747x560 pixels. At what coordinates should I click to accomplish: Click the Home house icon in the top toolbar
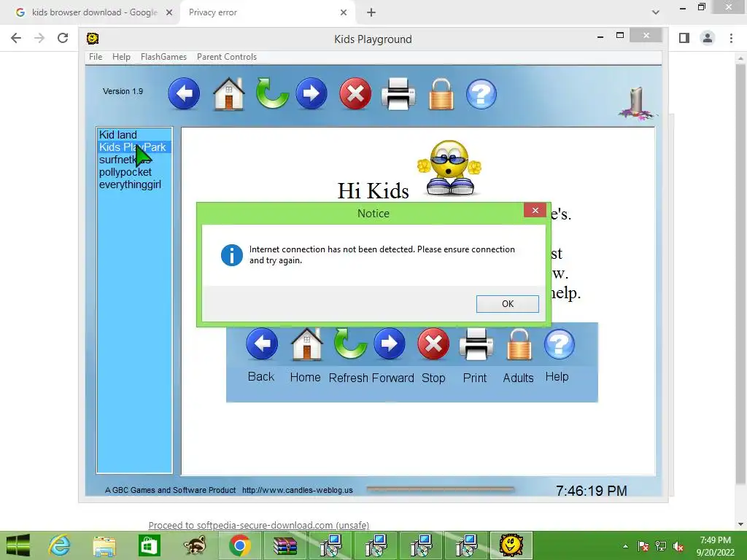[228, 94]
